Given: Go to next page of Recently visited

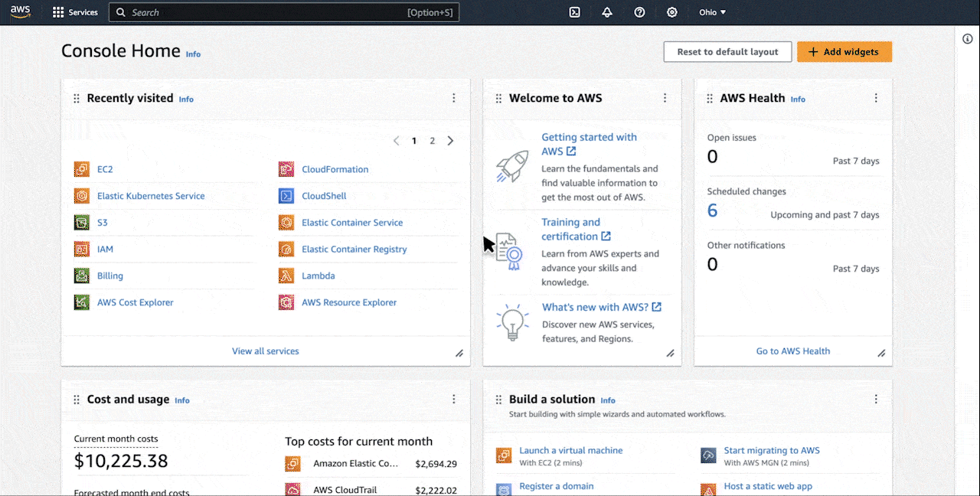Looking at the screenshot, I should (450, 141).
